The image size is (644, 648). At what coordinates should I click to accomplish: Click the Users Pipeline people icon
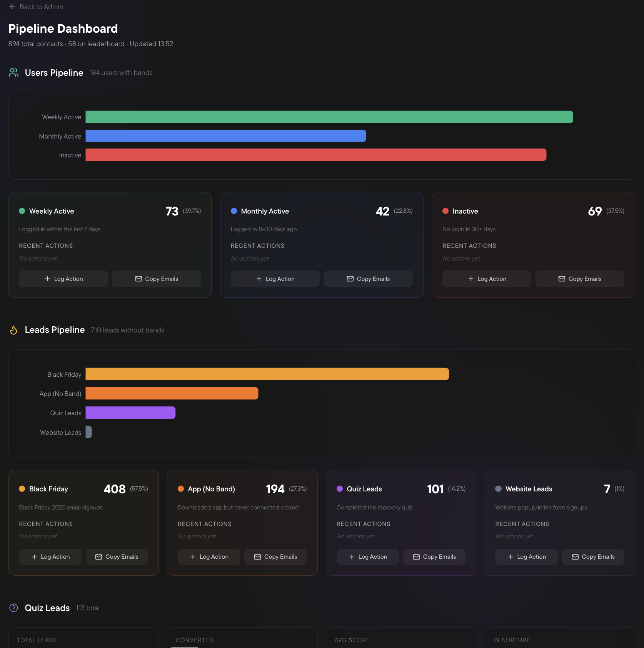[14, 73]
